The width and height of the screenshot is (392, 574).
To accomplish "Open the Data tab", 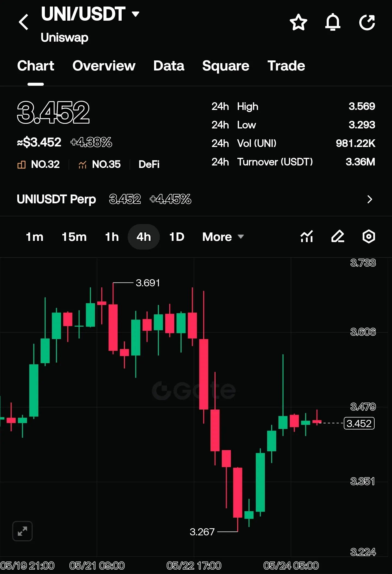I will pyautogui.click(x=169, y=66).
